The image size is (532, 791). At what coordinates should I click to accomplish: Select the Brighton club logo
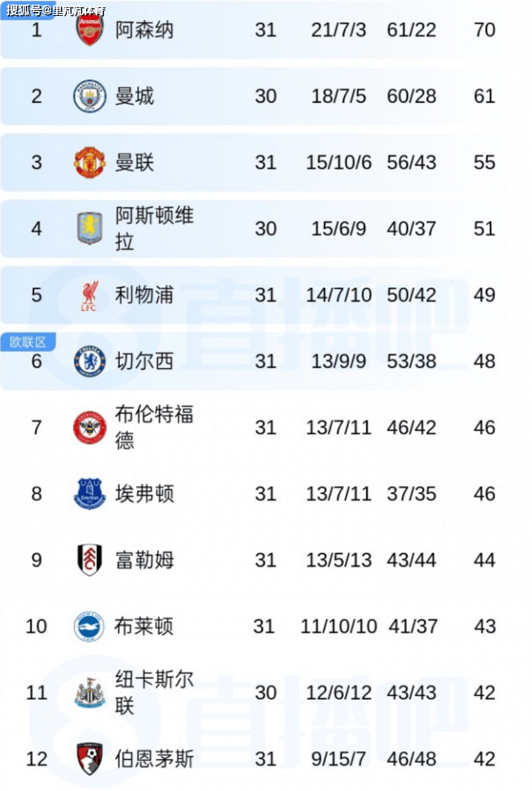click(89, 626)
